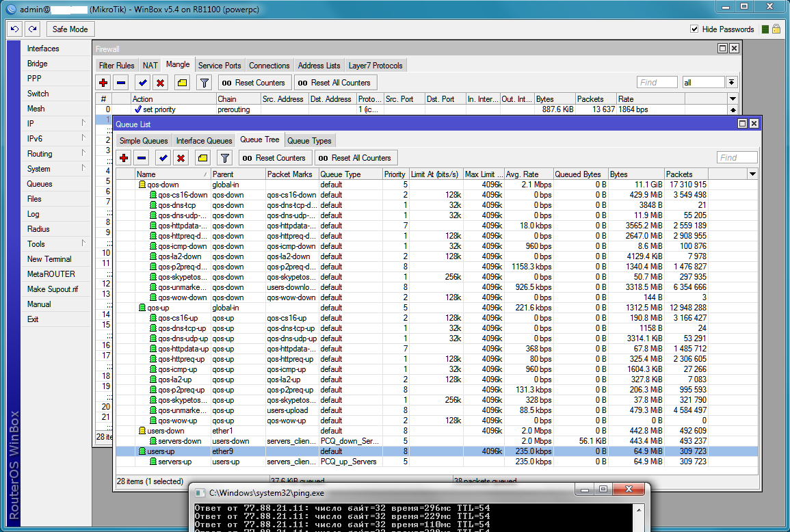This screenshot has height=532, width=790.
Task: Toggle the Safe Mode button
Action: click(x=70, y=29)
